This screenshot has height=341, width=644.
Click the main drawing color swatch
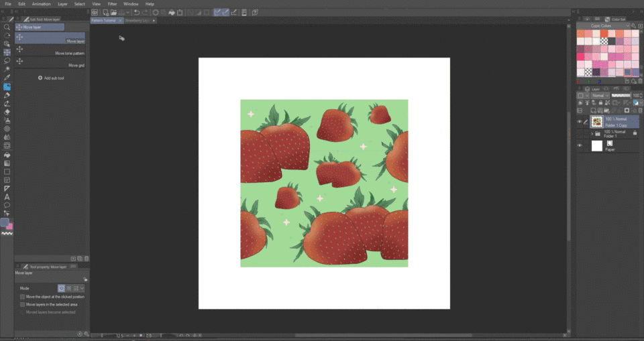point(5,222)
